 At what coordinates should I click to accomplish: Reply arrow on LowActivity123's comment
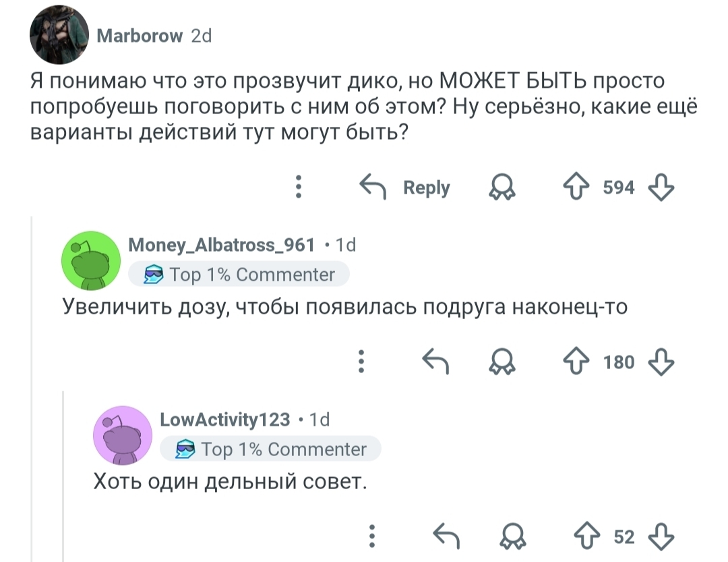[446, 536]
